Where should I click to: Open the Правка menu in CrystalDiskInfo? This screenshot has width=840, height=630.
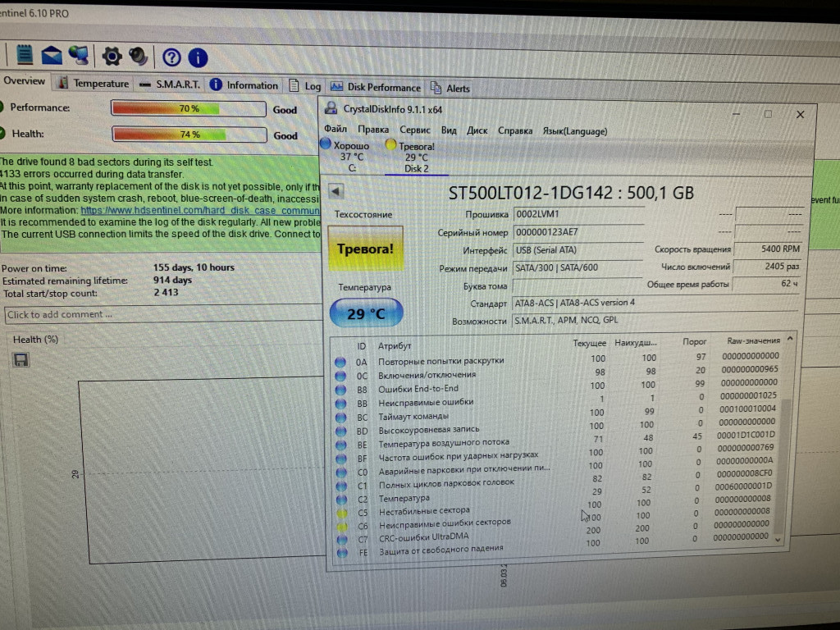(373, 130)
